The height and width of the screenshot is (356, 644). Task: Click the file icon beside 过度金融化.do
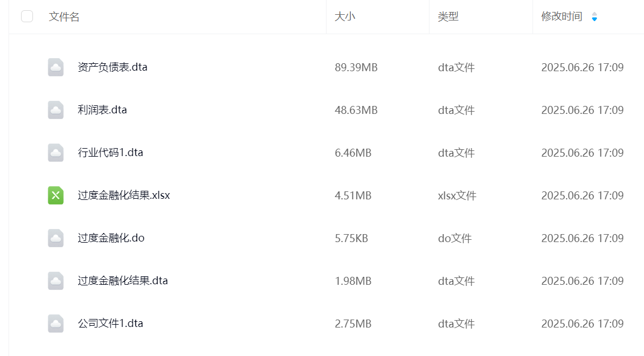coord(56,238)
